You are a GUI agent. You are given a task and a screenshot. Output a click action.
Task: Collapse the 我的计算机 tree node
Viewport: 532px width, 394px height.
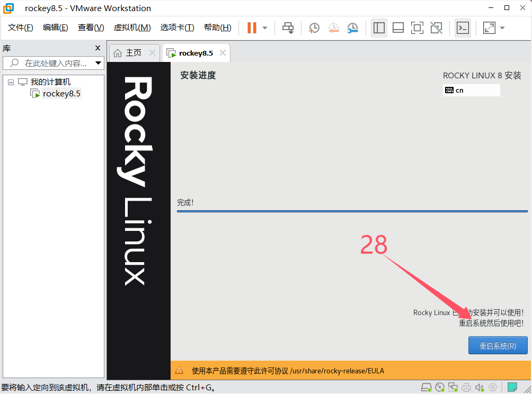click(x=11, y=82)
